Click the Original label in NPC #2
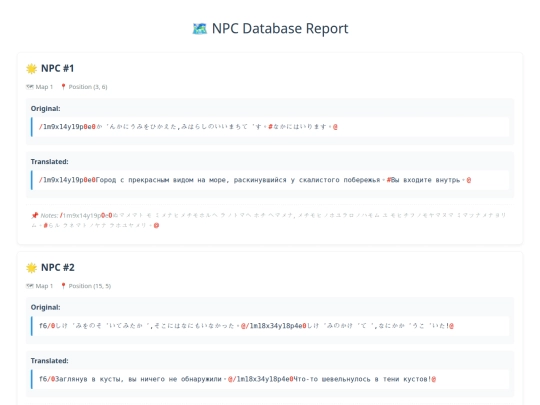 pos(45,307)
